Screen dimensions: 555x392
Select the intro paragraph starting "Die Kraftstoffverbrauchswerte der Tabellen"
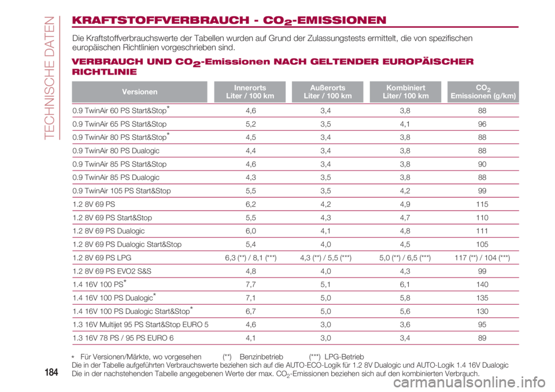[272, 42]
